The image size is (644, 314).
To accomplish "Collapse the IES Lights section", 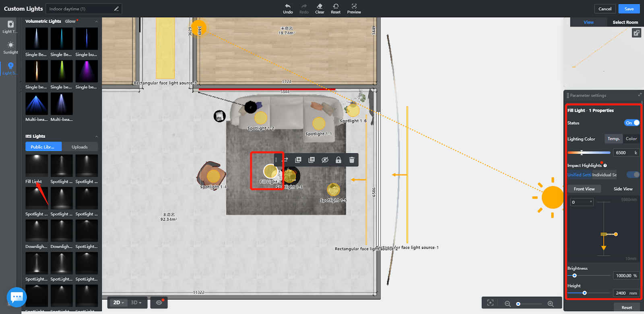I will click(x=97, y=136).
